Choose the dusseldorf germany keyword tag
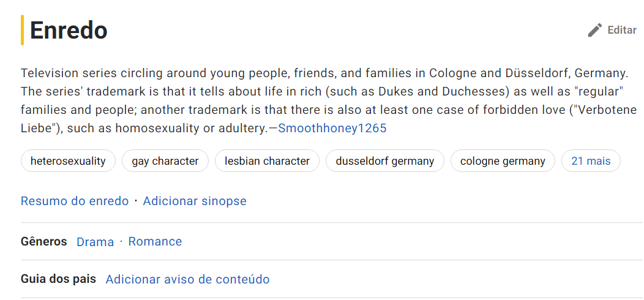This screenshot has height=300, width=644. [x=385, y=161]
